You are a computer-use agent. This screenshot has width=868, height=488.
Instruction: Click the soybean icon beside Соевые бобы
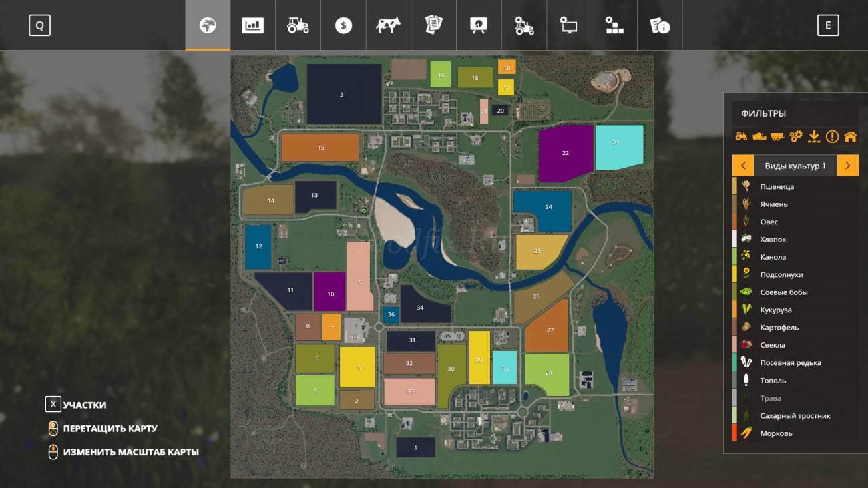(746, 292)
